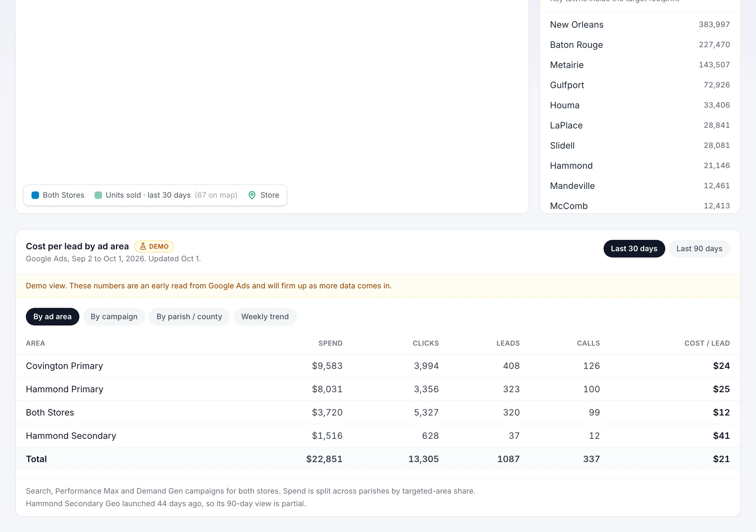Click the $22,851 total spend value
Viewport: 756px width, 532px height.
click(324, 459)
